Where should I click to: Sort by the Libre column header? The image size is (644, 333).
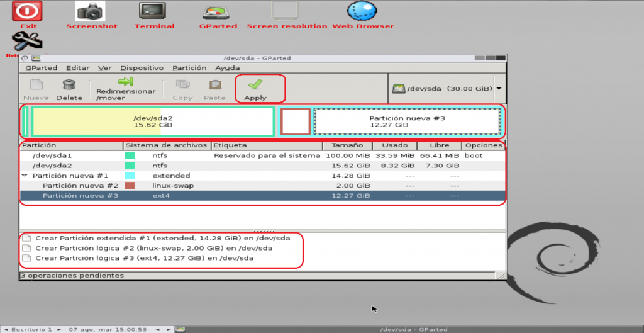tap(440, 145)
